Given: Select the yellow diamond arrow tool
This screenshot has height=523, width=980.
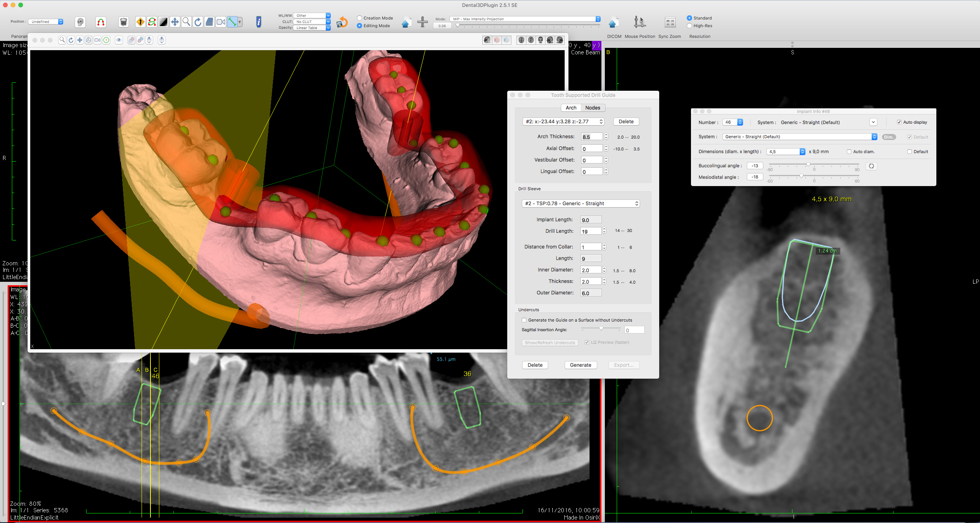Looking at the screenshot, I should pyautogui.click(x=140, y=22).
